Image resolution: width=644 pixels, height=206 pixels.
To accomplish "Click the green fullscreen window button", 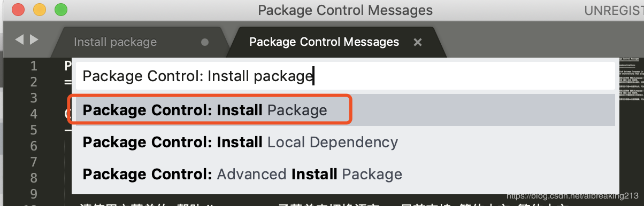I will coord(62,10).
